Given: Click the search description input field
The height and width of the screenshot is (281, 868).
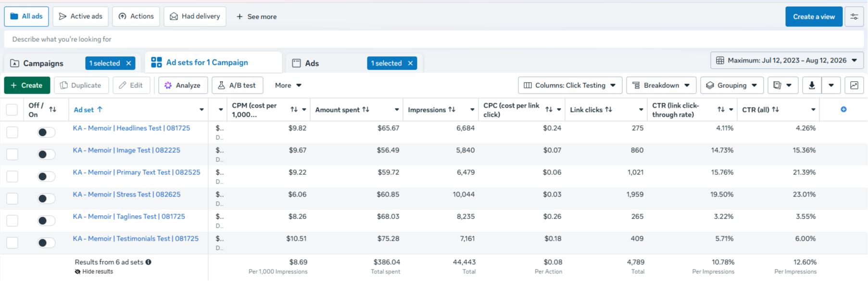Looking at the screenshot, I should click(x=434, y=39).
